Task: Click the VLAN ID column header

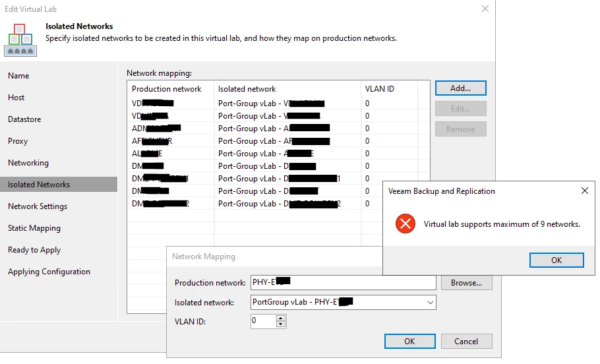Action: pyautogui.click(x=389, y=89)
